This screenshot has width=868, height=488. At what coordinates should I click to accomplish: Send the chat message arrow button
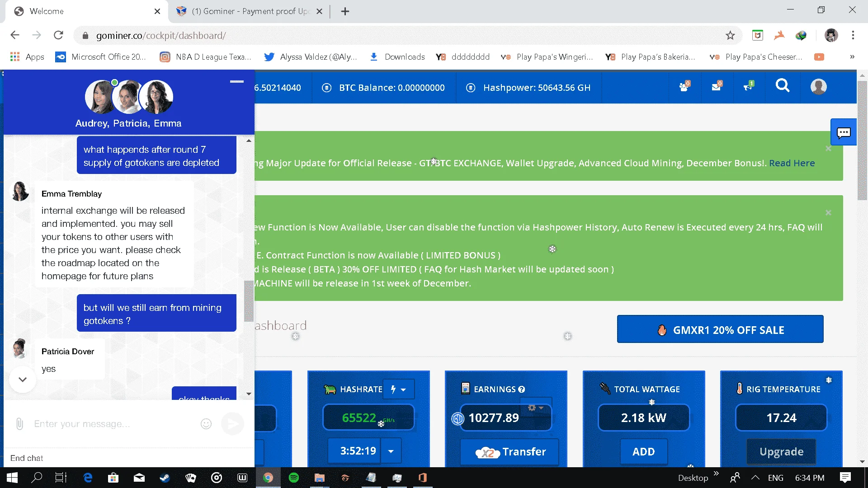coord(233,424)
